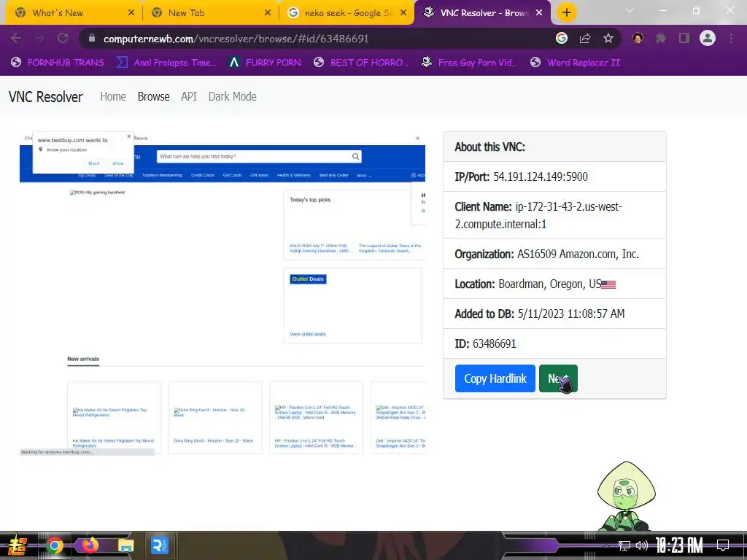
Task: Switch to the neko seek Google tab
Action: point(348,13)
